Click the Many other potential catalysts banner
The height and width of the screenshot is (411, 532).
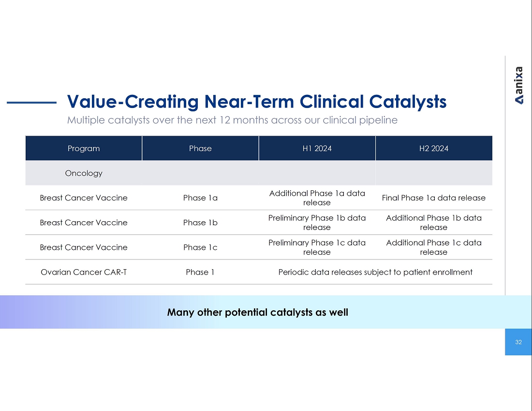tap(257, 312)
